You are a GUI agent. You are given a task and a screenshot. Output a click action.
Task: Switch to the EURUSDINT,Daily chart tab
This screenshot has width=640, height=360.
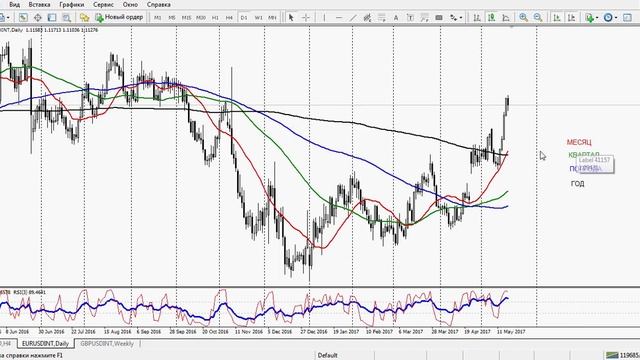[x=45, y=344]
